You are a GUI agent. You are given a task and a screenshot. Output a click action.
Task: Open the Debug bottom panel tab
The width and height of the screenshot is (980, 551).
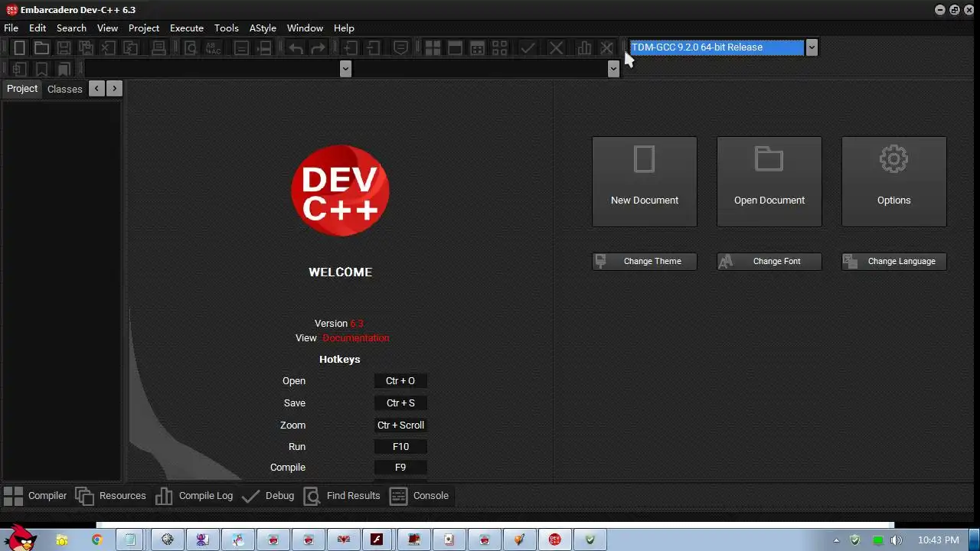pyautogui.click(x=268, y=496)
